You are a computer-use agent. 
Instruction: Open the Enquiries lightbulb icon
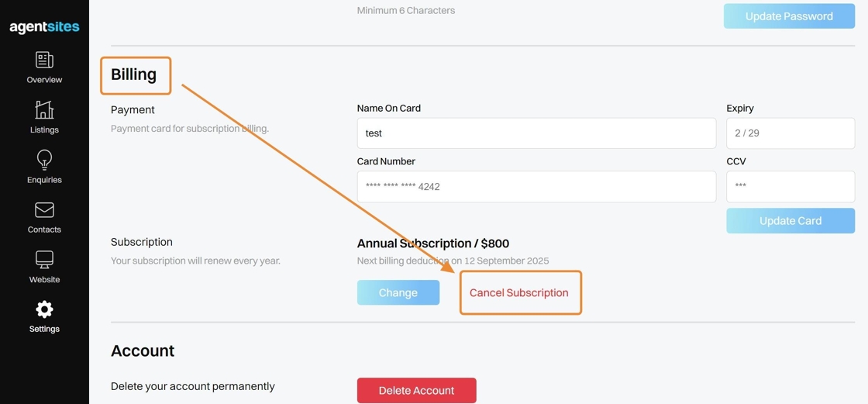click(x=44, y=160)
